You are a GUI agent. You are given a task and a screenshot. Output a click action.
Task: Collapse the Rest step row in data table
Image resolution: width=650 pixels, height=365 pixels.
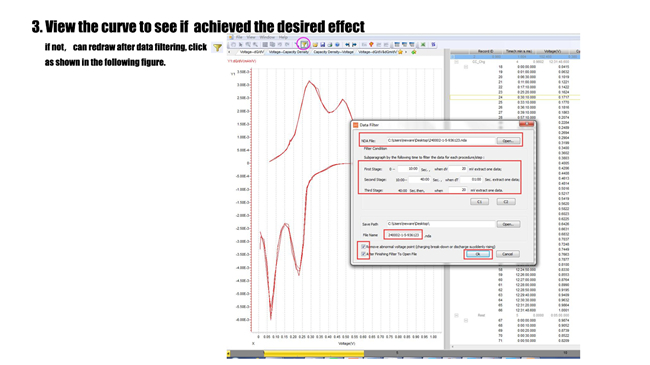click(456, 315)
